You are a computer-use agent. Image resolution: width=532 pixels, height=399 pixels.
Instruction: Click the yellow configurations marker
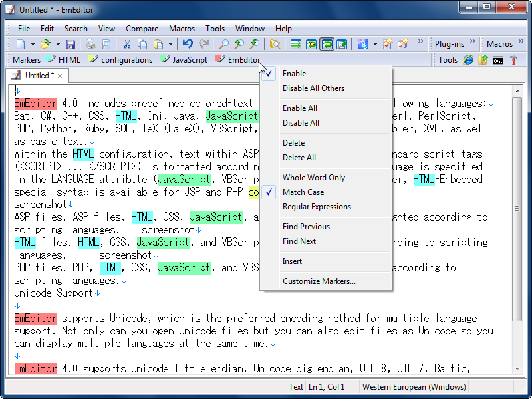pos(120,60)
